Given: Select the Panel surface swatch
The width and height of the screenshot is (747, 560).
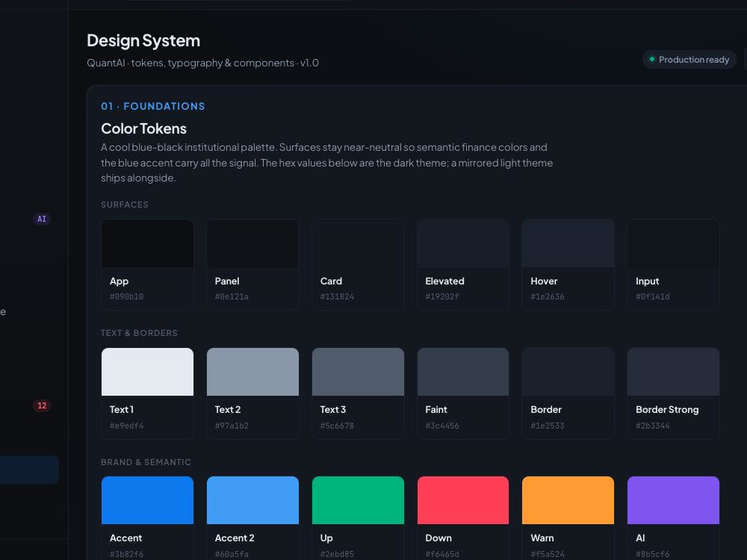Looking at the screenshot, I should [x=252, y=243].
